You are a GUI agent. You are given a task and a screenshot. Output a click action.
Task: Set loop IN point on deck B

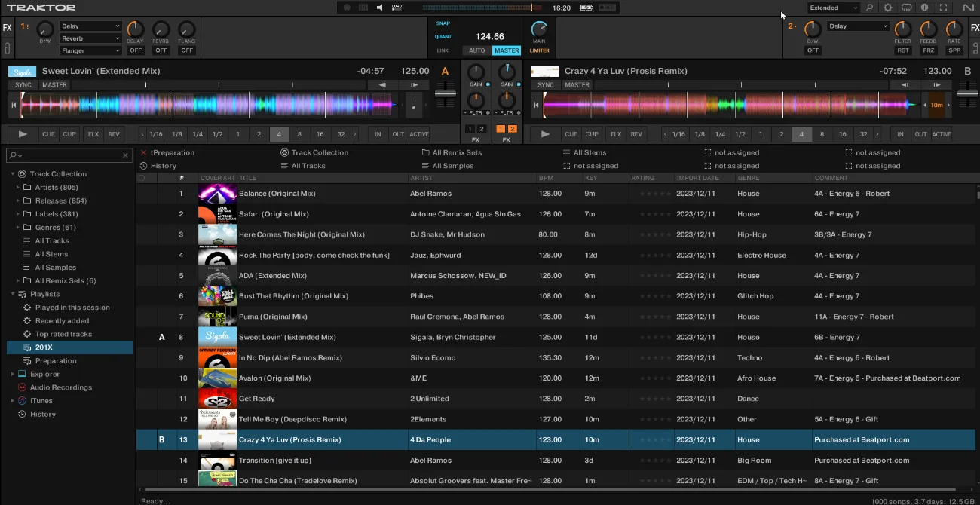click(900, 134)
